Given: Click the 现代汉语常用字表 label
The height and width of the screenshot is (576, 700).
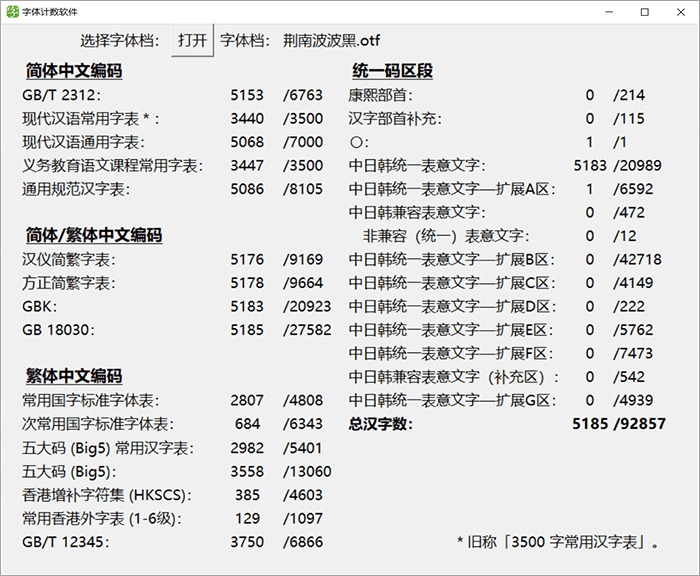Looking at the screenshot, I should pyautogui.click(x=91, y=119).
